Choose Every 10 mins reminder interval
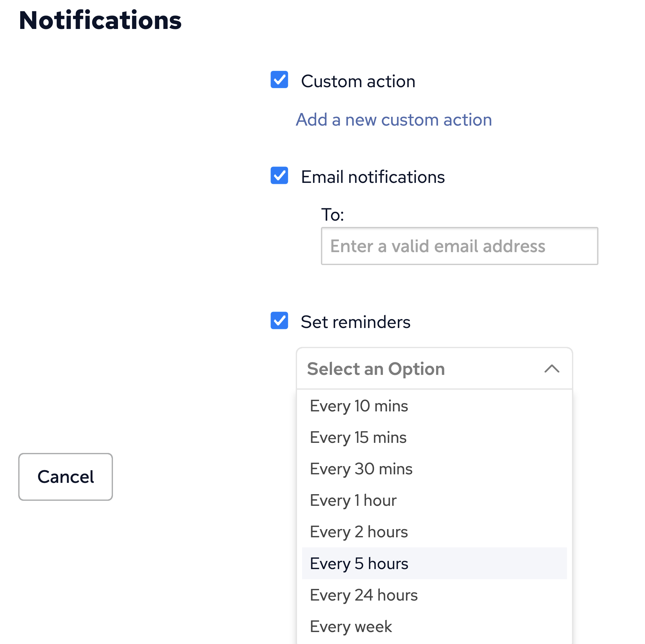Viewport: 645px width, 644px height. click(x=359, y=406)
